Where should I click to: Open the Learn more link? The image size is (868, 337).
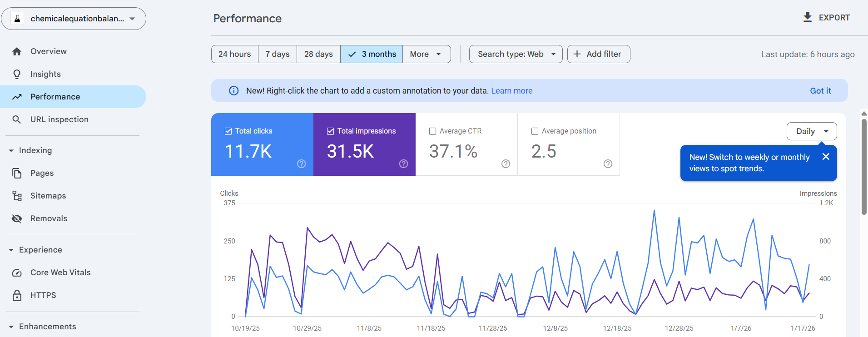511,91
